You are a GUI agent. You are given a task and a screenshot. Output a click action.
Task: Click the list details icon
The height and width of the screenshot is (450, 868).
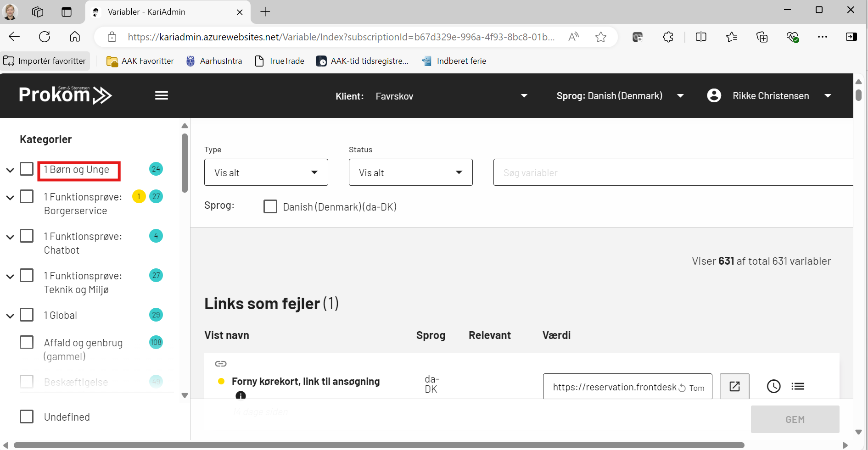798,386
